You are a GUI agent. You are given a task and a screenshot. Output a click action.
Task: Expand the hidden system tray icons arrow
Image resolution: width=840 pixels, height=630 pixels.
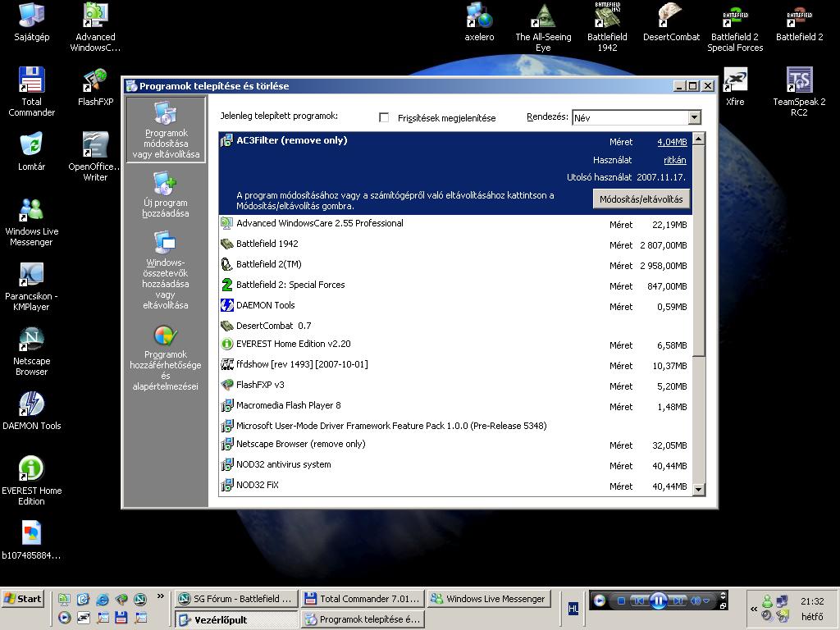tap(753, 609)
